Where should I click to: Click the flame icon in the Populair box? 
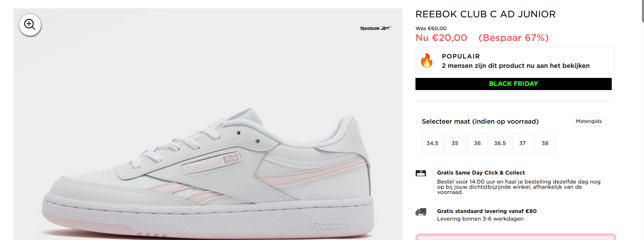pyautogui.click(x=427, y=61)
